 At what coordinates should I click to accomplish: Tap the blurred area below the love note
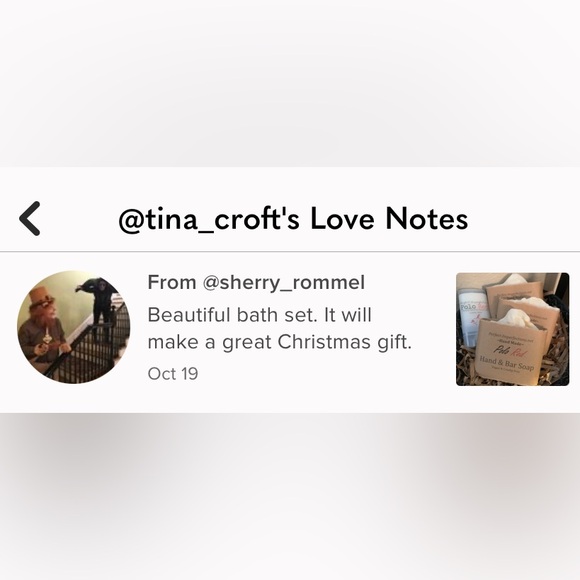290,496
